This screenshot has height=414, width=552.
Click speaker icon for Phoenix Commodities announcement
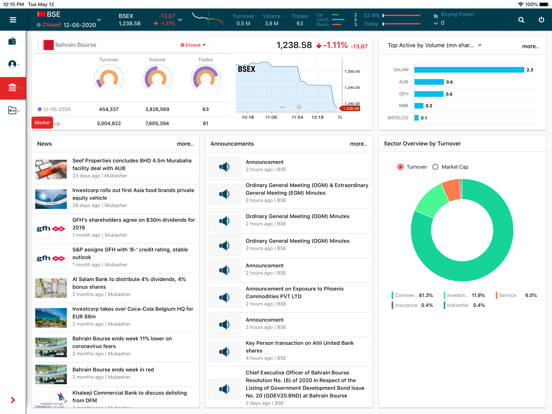click(x=224, y=297)
